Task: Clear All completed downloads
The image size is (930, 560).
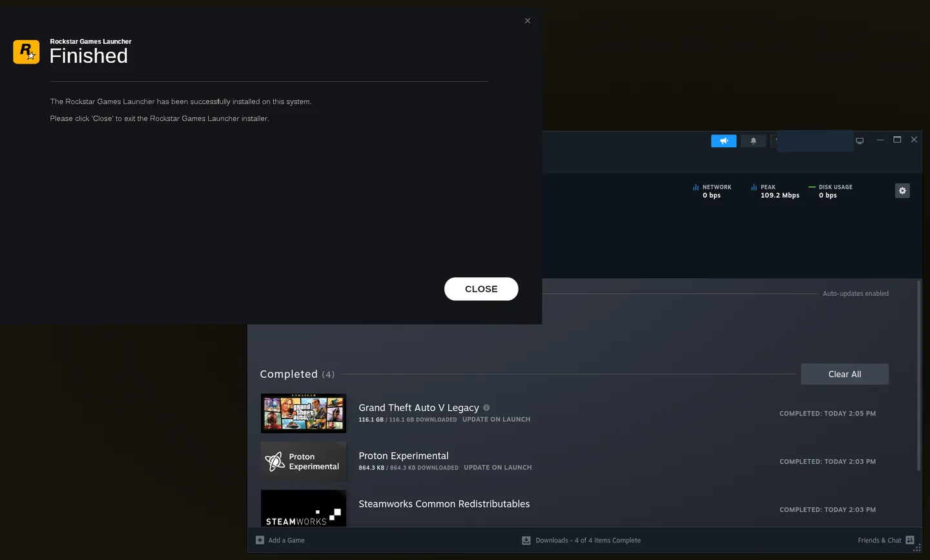Action: tap(845, 374)
